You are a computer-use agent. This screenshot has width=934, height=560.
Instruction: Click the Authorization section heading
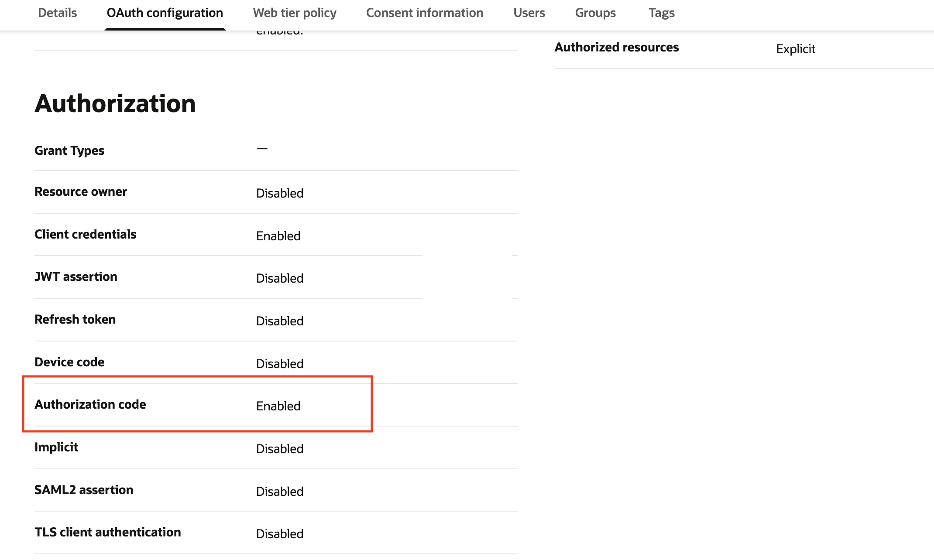(x=115, y=103)
